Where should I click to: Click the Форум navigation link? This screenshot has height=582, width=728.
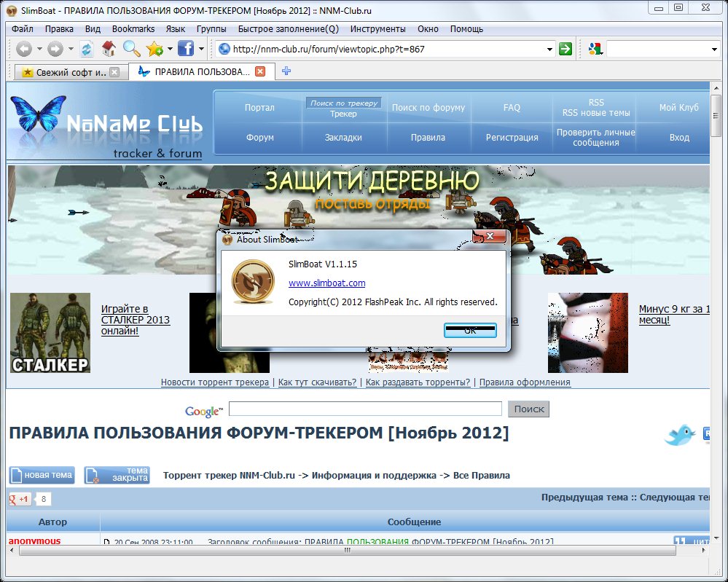pos(260,138)
